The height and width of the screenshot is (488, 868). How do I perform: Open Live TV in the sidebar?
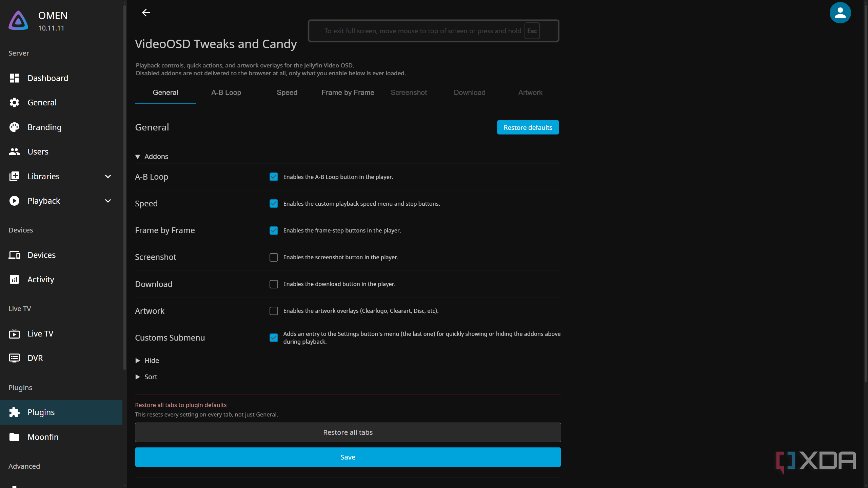pyautogui.click(x=61, y=333)
